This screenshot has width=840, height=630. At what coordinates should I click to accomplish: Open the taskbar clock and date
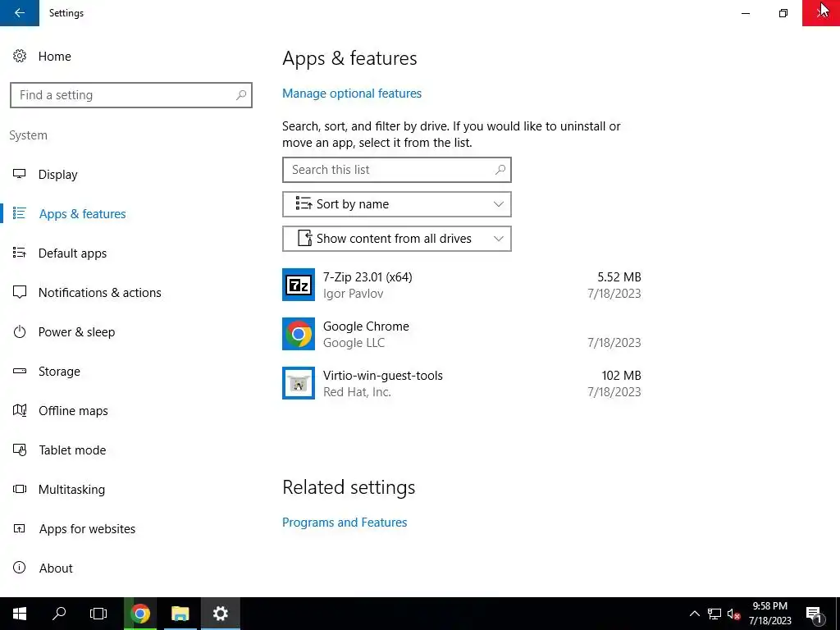[769, 614]
